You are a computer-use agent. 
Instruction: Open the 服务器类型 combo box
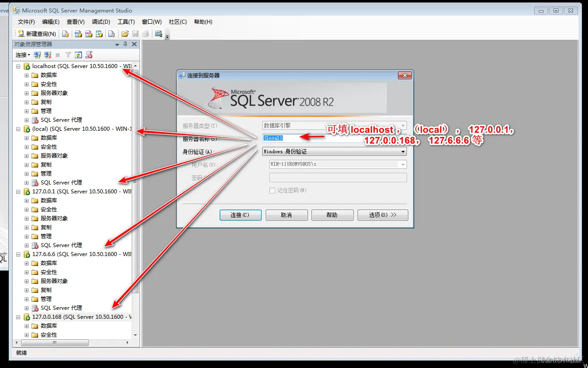(334, 125)
